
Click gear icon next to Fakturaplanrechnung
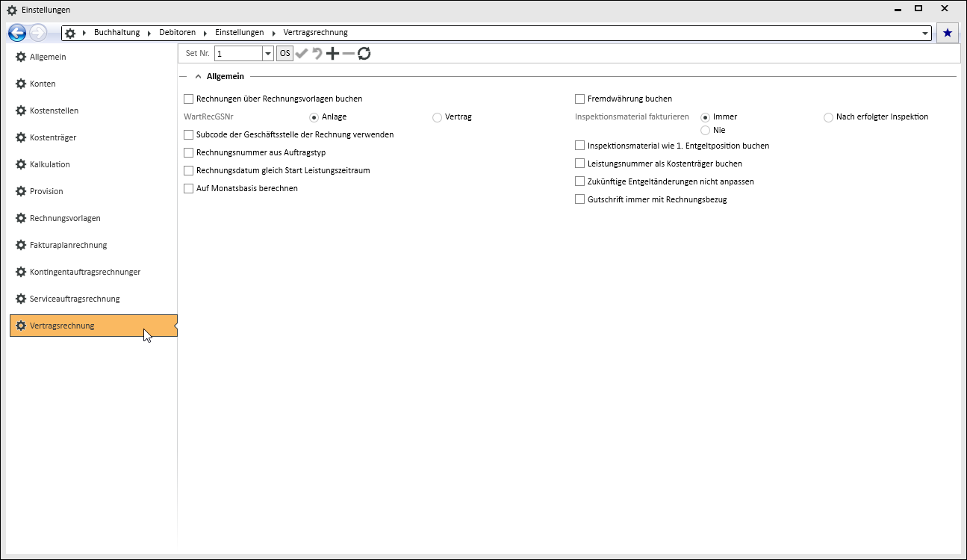(x=21, y=245)
